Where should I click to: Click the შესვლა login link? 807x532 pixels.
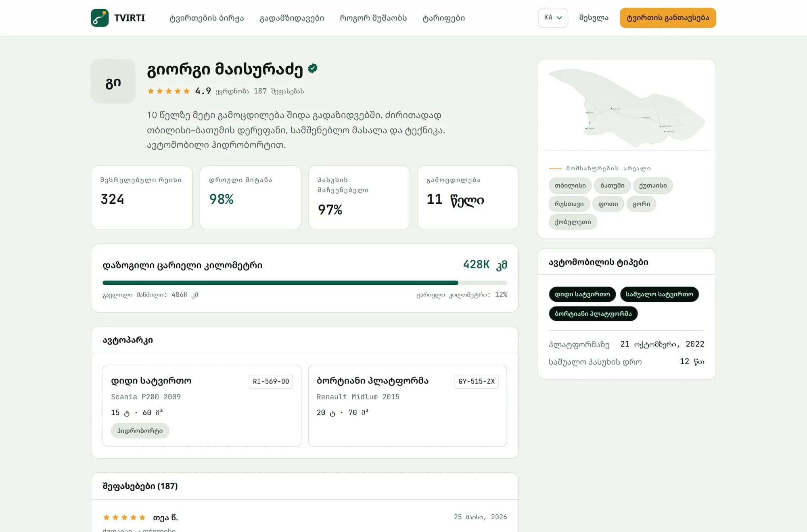tap(594, 18)
